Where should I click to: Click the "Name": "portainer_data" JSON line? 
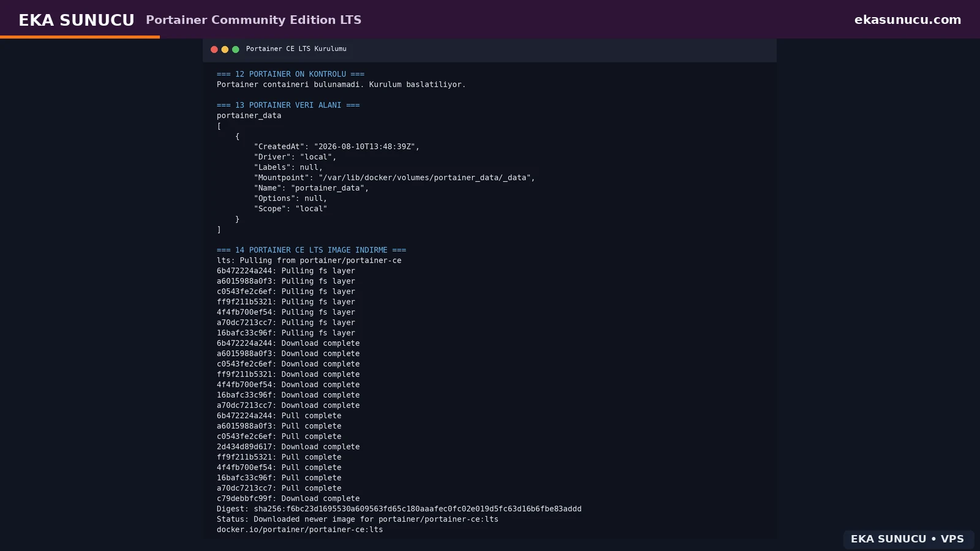312,189
